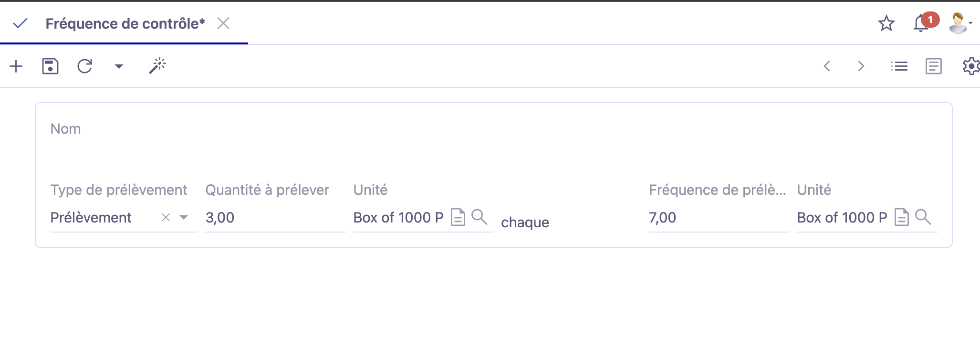Search unit for Quantité à prélever
Image resolution: width=980 pixels, height=339 pixels.
(x=480, y=217)
